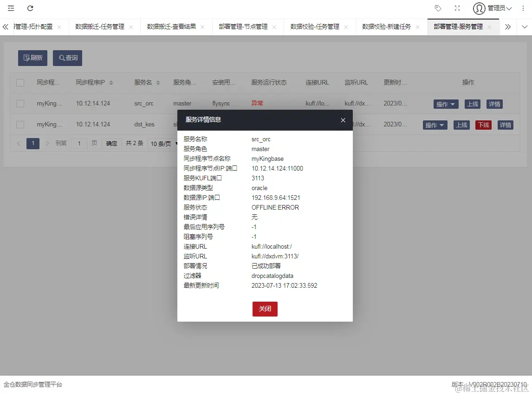The image size is (532, 396).
Task: Close the 数据校验-任务管理 tab
Action: pos(346,27)
